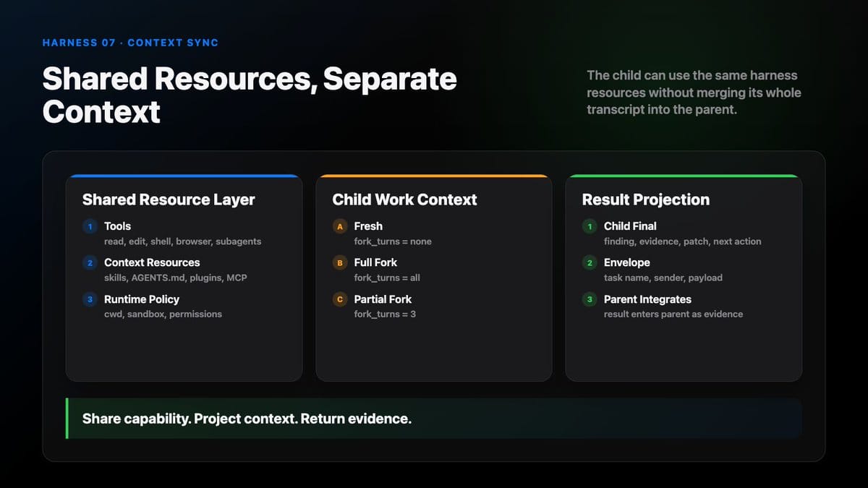
Task: Click the HARNESS 07 · CONTEXT SYNC label
Action: [x=130, y=43]
